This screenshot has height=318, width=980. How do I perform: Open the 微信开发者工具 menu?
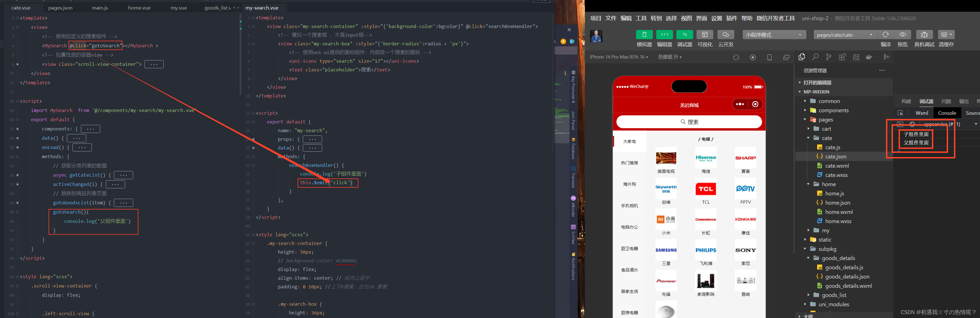775,18
